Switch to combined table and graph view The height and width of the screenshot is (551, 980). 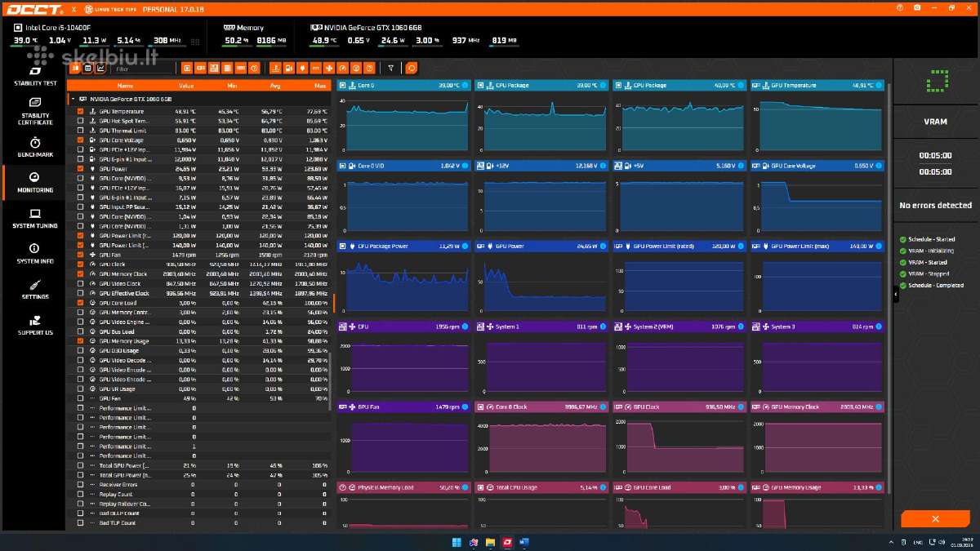pyautogui.click(x=75, y=69)
